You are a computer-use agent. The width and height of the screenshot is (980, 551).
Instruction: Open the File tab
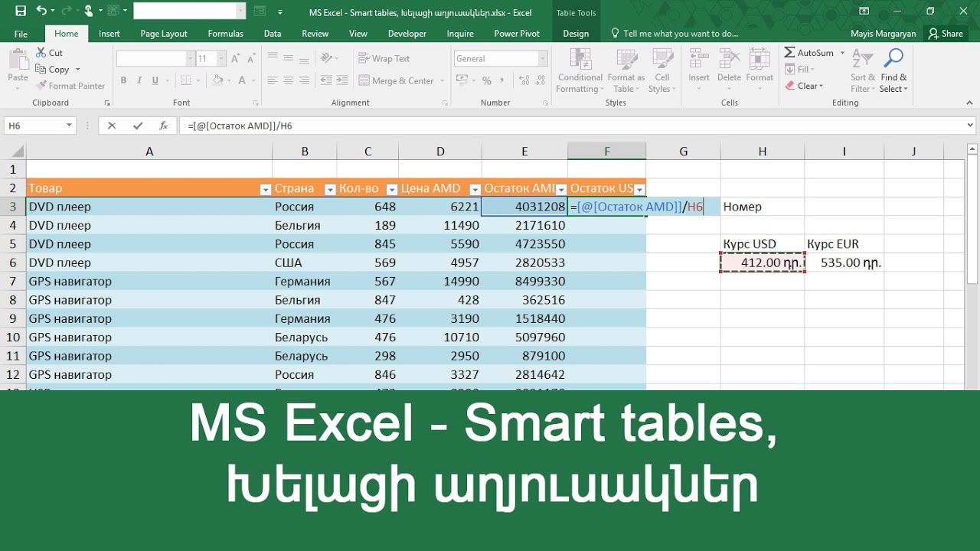click(x=21, y=34)
